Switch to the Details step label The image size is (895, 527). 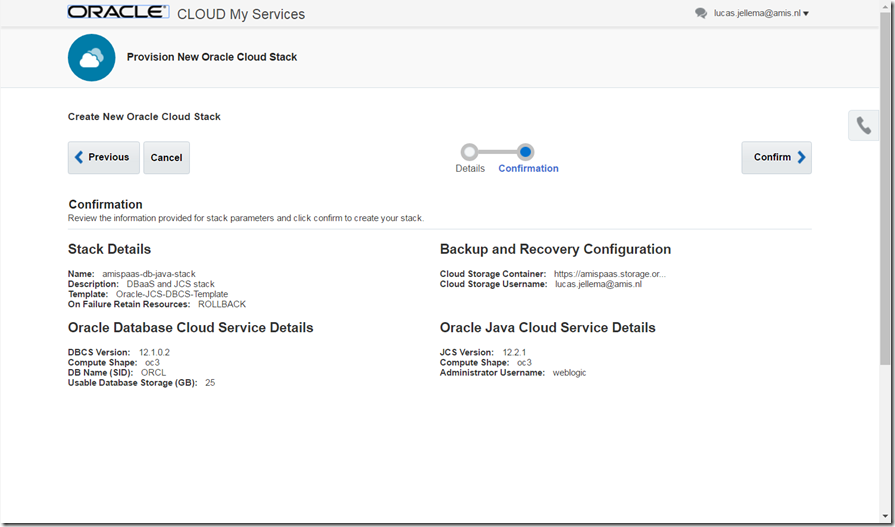click(x=470, y=169)
